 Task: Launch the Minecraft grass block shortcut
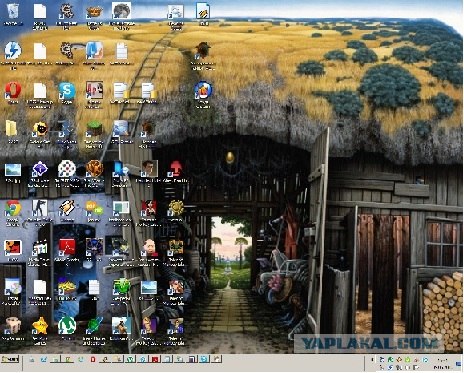point(94,129)
